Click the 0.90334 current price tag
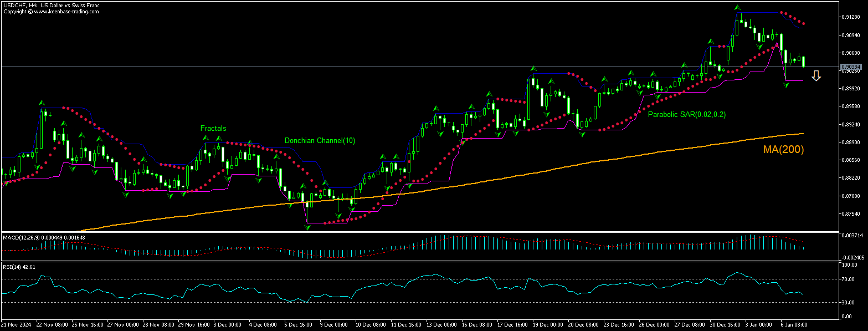 (x=850, y=67)
